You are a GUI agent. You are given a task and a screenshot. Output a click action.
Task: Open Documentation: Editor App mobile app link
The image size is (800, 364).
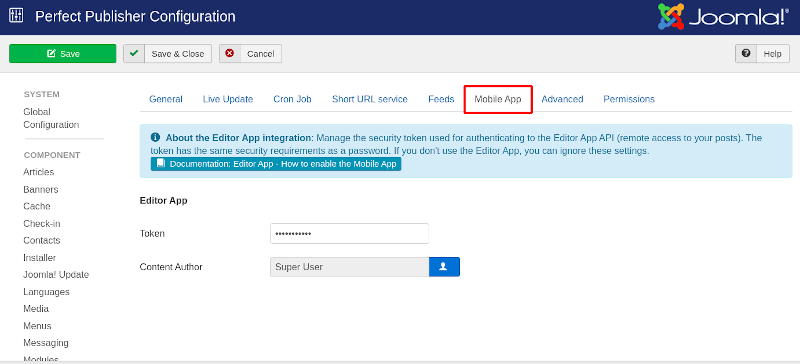[276, 164]
